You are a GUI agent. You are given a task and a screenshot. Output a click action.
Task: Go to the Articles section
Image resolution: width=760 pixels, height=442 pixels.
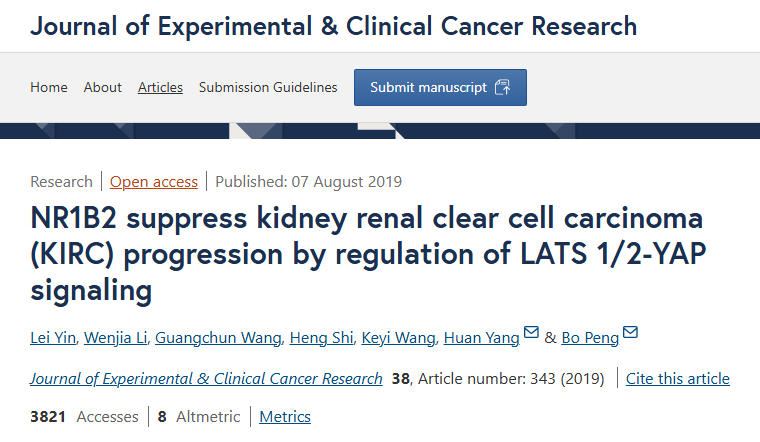(x=160, y=87)
